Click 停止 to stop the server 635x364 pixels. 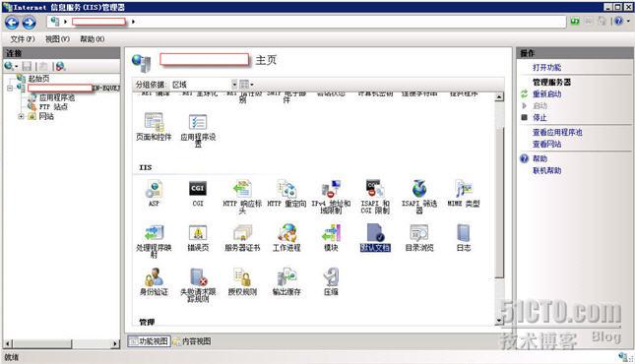(x=540, y=117)
